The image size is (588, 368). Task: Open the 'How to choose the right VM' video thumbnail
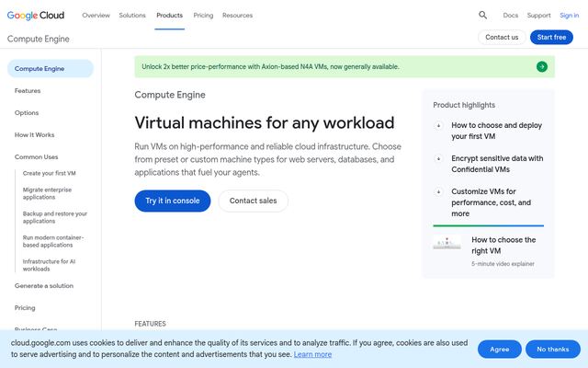[447, 243]
